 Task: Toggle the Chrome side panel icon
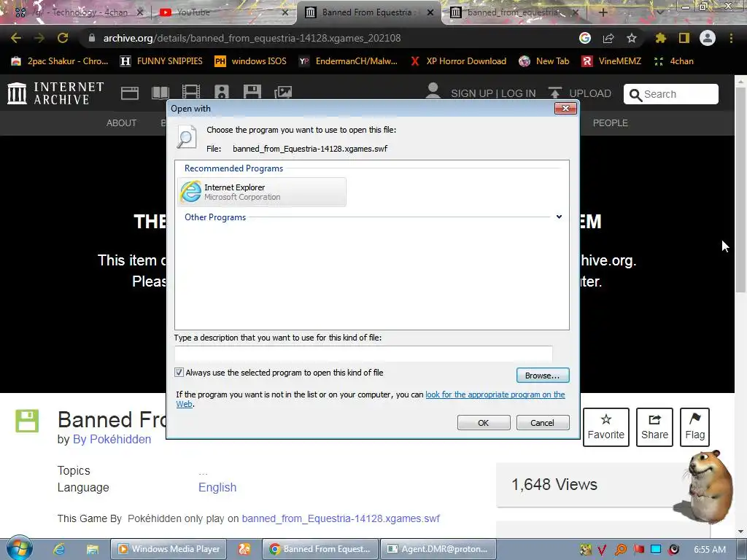[x=684, y=38]
